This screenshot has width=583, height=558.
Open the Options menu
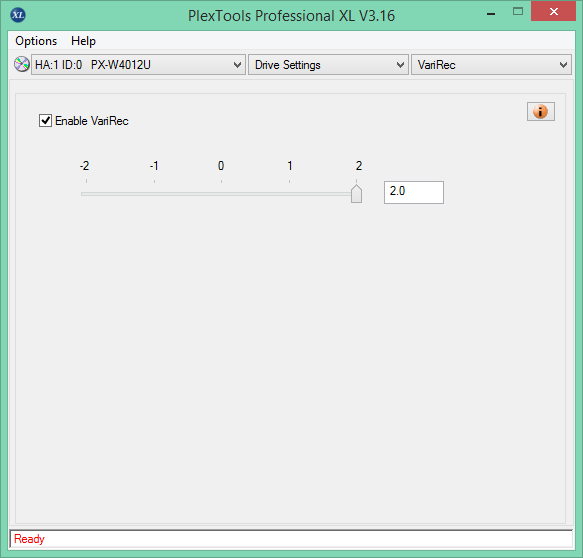[36, 41]
